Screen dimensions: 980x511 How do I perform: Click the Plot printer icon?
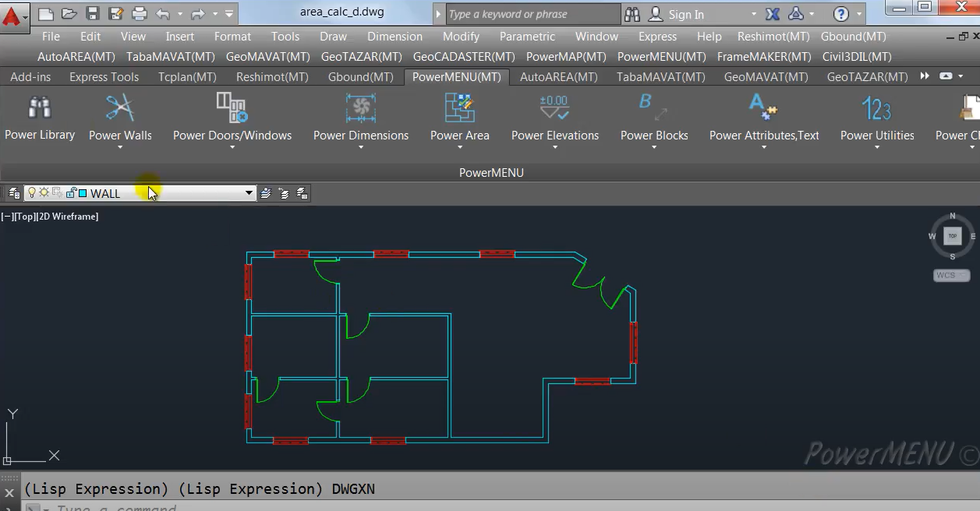coord(139,14)
